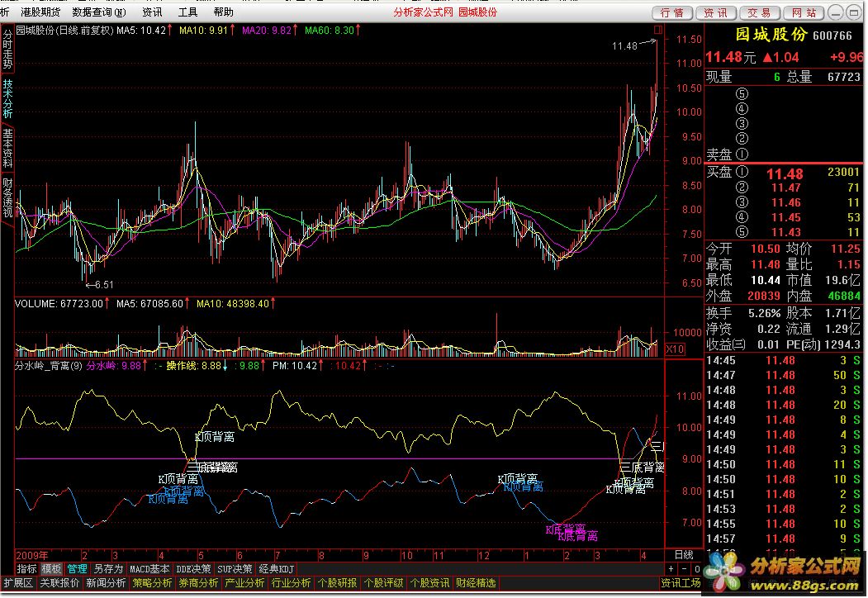Select the 买盘 ① row at 11.48

783,173
